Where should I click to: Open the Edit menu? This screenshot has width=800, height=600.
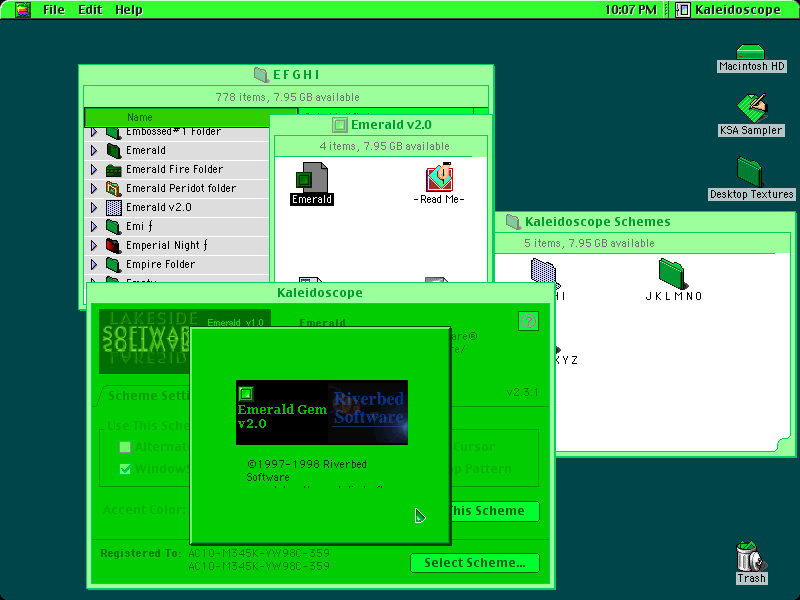[x=90, y=10]
